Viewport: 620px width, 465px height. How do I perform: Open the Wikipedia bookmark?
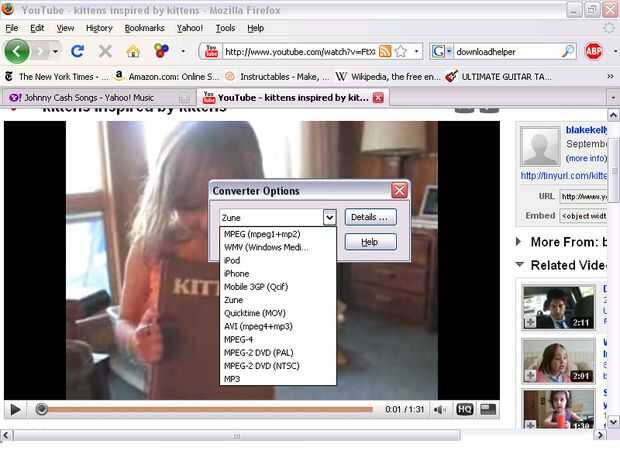388,77
